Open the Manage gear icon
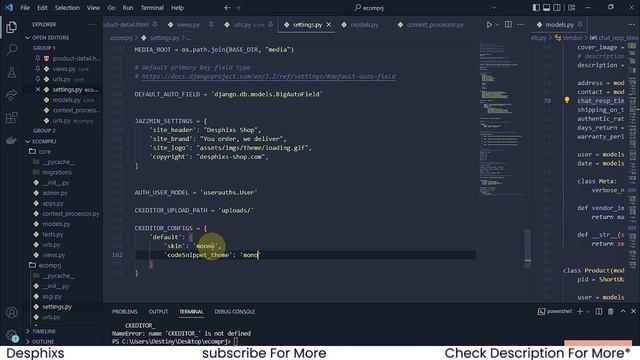The height and width of the screenshot is (360, 640). point(11,335)
